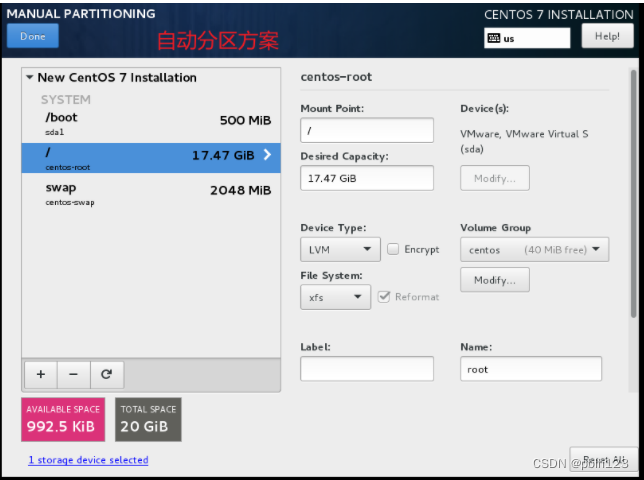Viewport: 644px width, 480px height.
Task: Select the / centos-root partition row
Action: click(151, 158)
